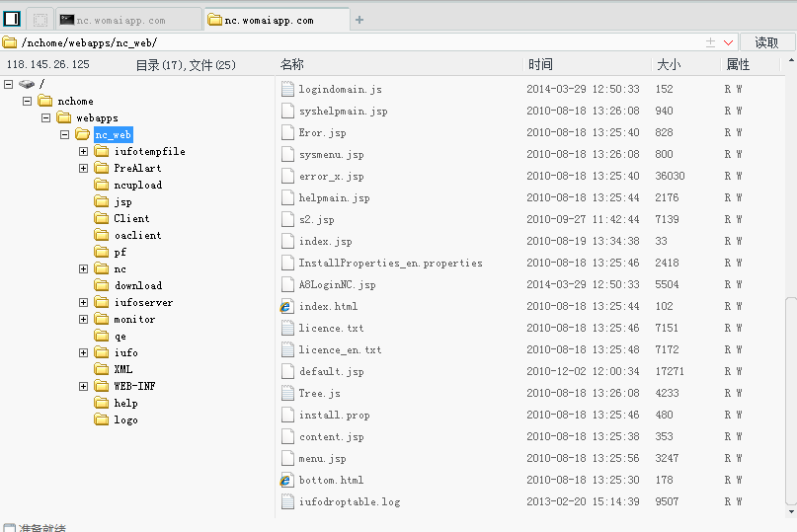Viewport: 797px width, 532px height.
Task: Switch to the file manager tab nc.womaiapp.com
Action: [x=277, y=21]
